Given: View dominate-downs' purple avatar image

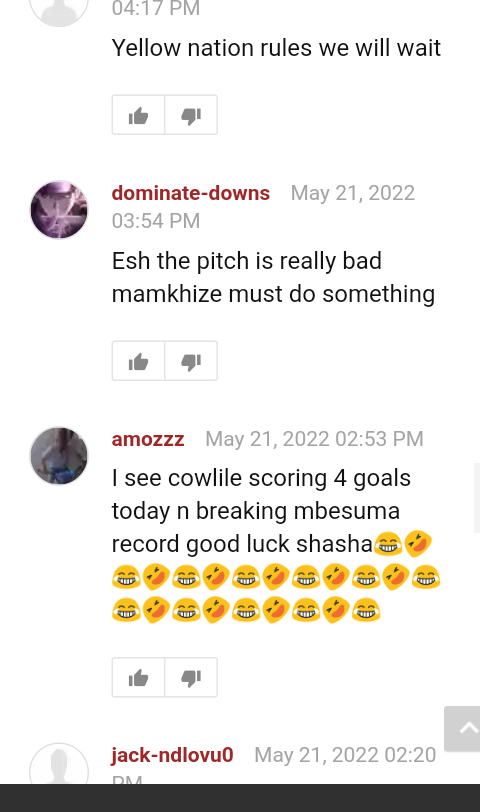Looking at the screenshot, I should [x=59, y=210].
